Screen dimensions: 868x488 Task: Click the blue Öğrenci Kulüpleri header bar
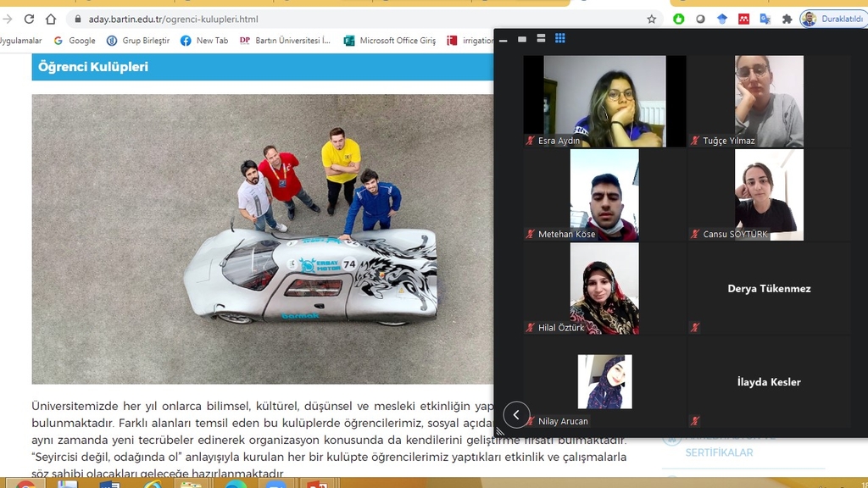pyautogui.click(x=254, y=67)
